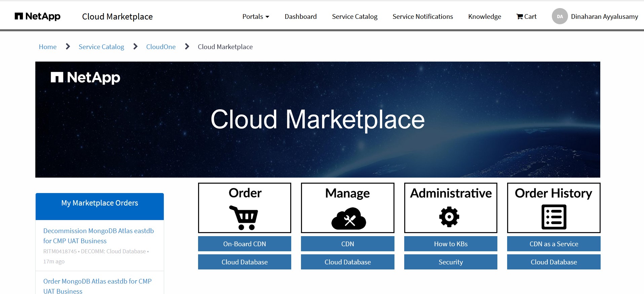Viewport: 644px width, 294px height.
Task: Navigate to the CloudOne breadcrumb
Action: 161,47
